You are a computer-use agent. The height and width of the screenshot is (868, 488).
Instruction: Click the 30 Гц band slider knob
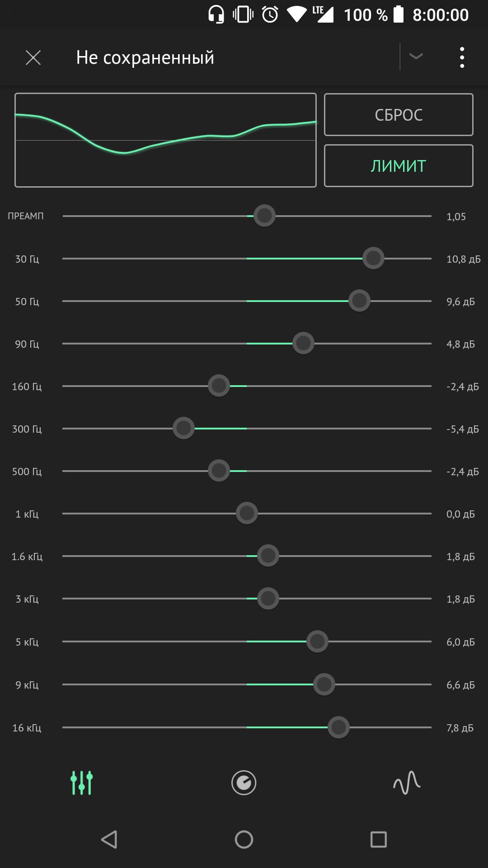pos(373,258)
